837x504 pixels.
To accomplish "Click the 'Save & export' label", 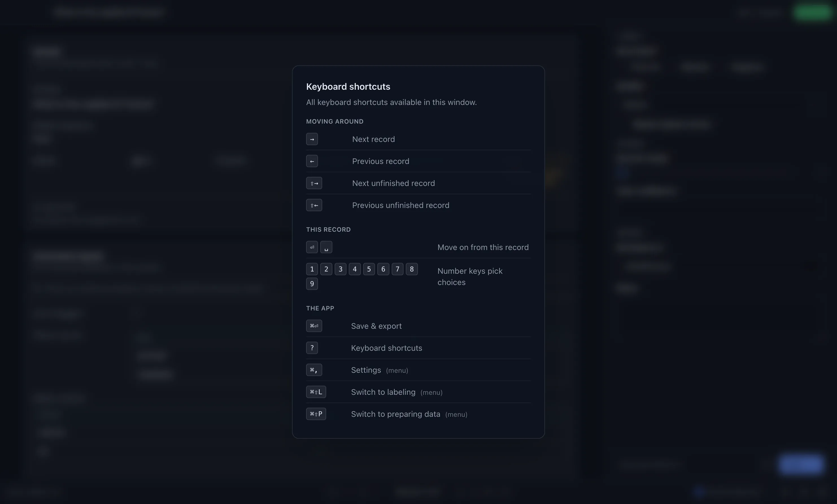I will 376,326.
